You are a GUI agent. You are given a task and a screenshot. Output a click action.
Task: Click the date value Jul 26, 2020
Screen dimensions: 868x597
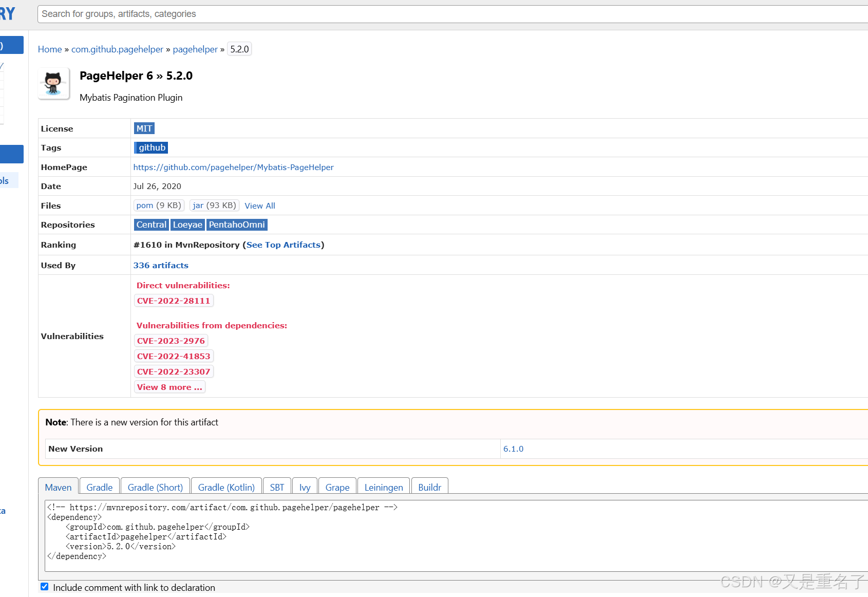tap(157, 186)
